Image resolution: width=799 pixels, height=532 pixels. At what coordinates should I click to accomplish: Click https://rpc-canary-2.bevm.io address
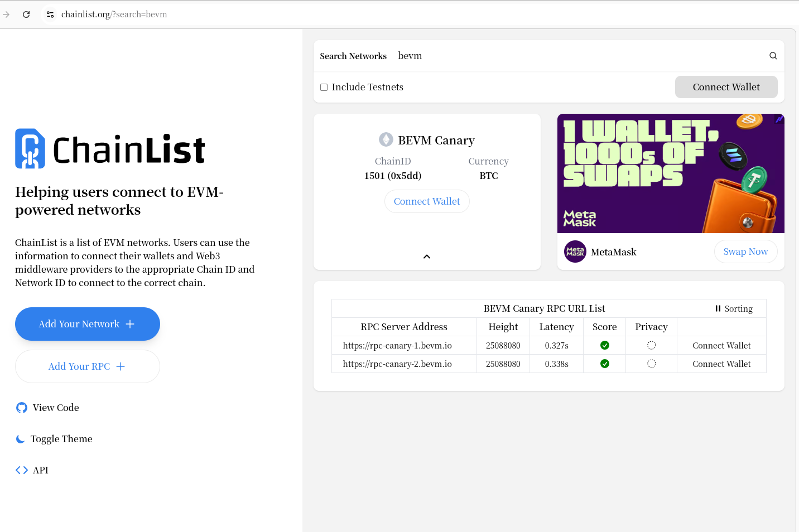[397, 364]
